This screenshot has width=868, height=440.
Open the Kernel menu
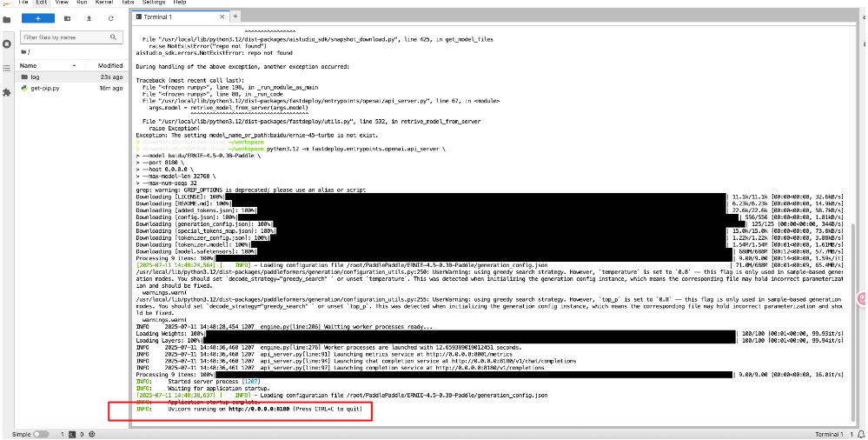point(104,3)
